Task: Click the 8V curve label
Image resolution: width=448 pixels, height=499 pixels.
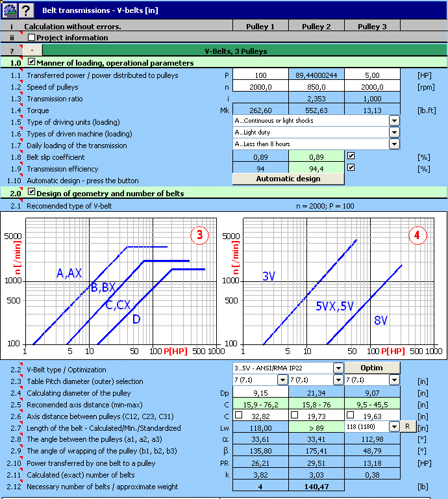Action: 380,320
